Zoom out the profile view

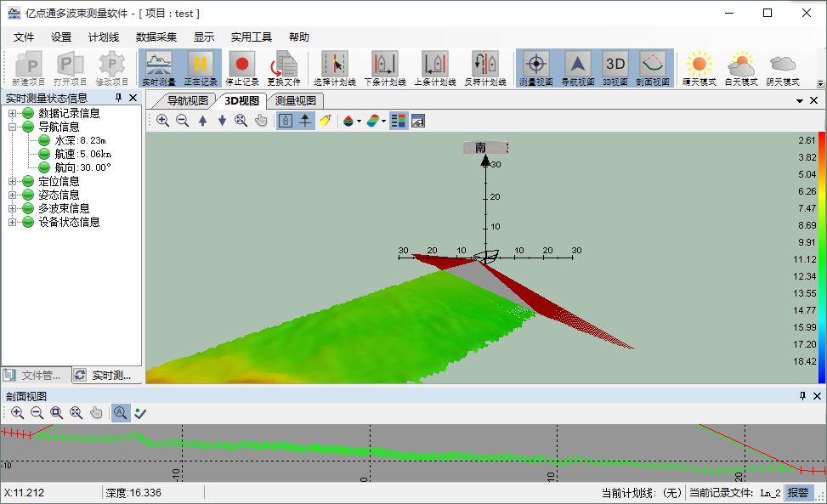37,413
